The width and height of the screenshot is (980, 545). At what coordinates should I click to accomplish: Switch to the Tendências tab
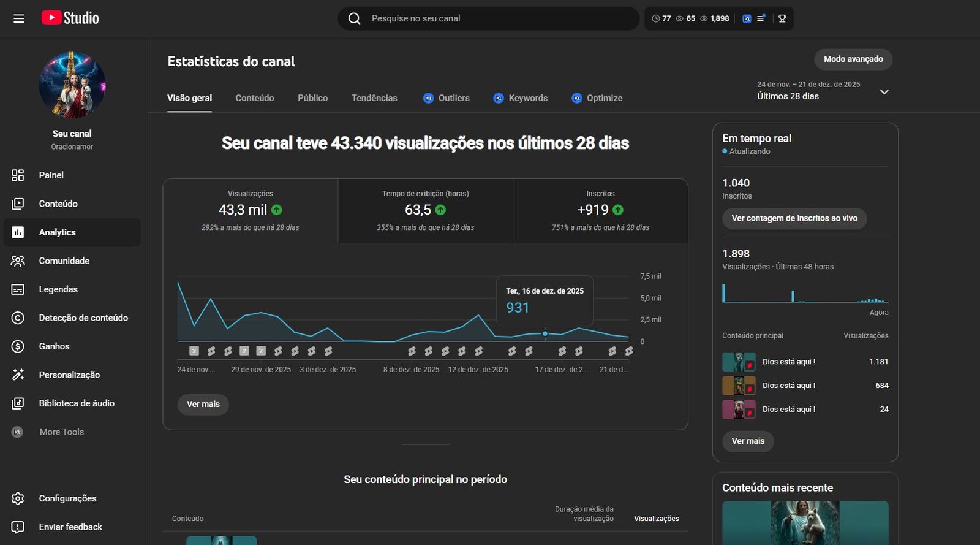click(374, 98)
